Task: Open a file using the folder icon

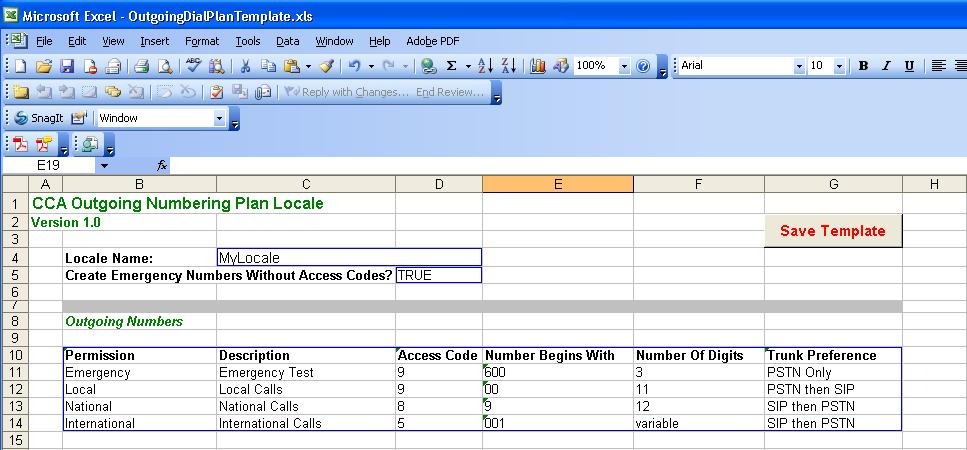Action: [x=44, y=66]
